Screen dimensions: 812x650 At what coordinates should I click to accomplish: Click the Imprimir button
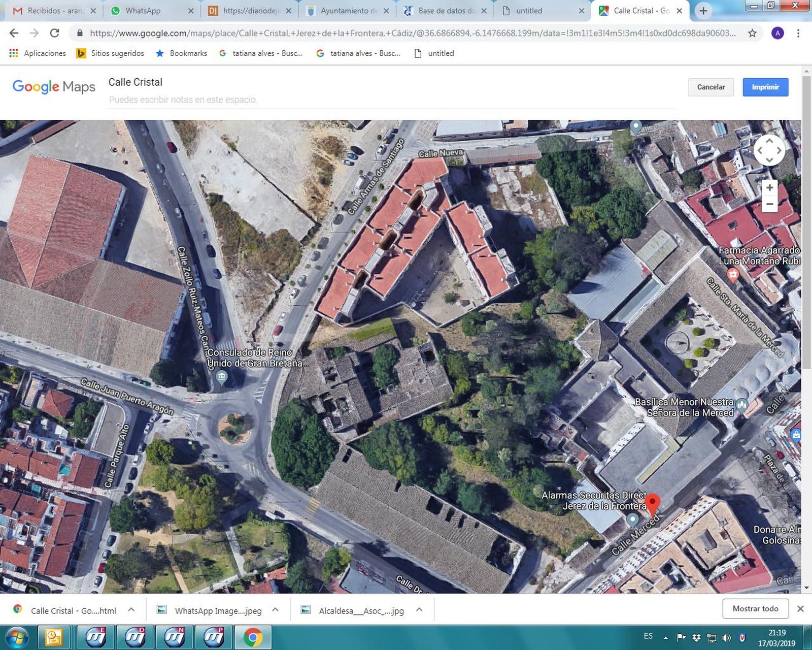[765, 87]
